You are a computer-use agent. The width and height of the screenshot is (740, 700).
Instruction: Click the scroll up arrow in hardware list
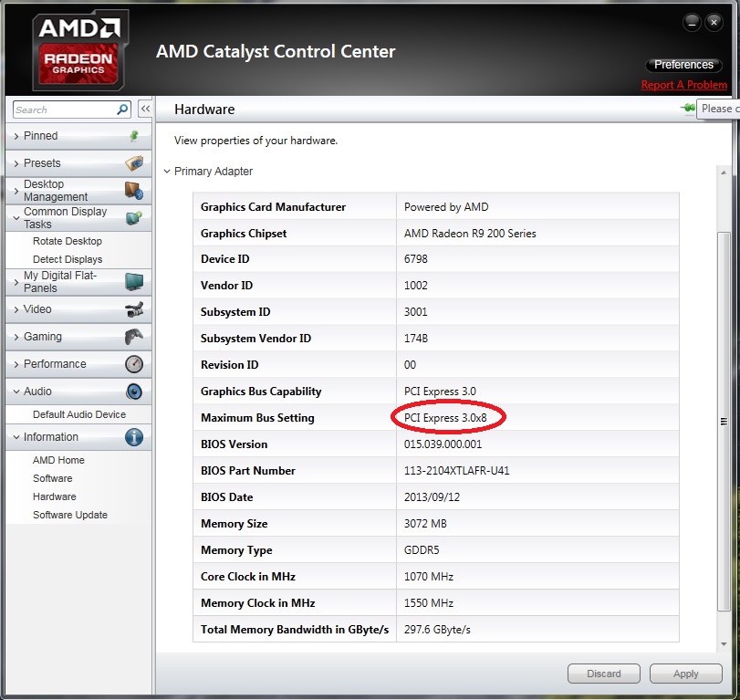click(724, 172)
